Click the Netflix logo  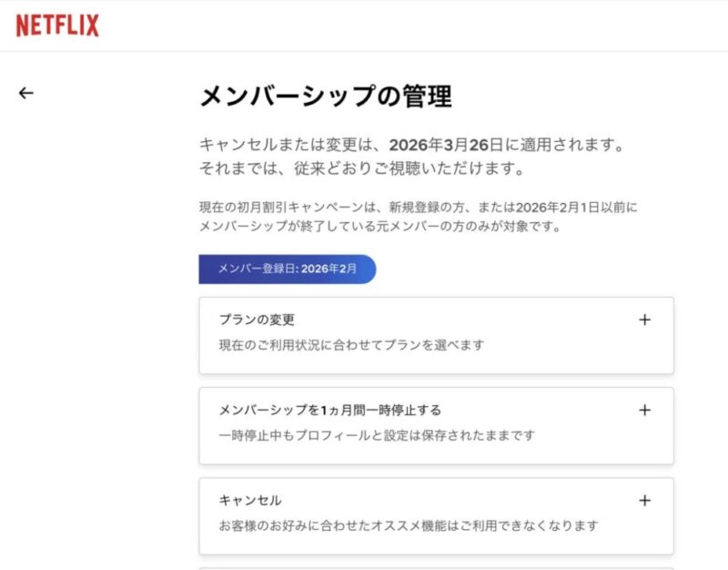[x=57, y=25]
